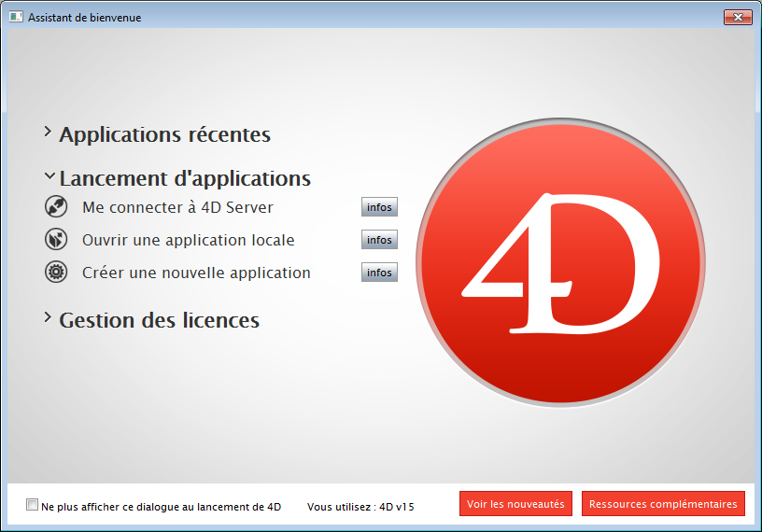The height and width of the screenshot is (532, 762).
Task: Enable Ne plus afficher ce dialogue checkbox
Action: click(33, 505)
